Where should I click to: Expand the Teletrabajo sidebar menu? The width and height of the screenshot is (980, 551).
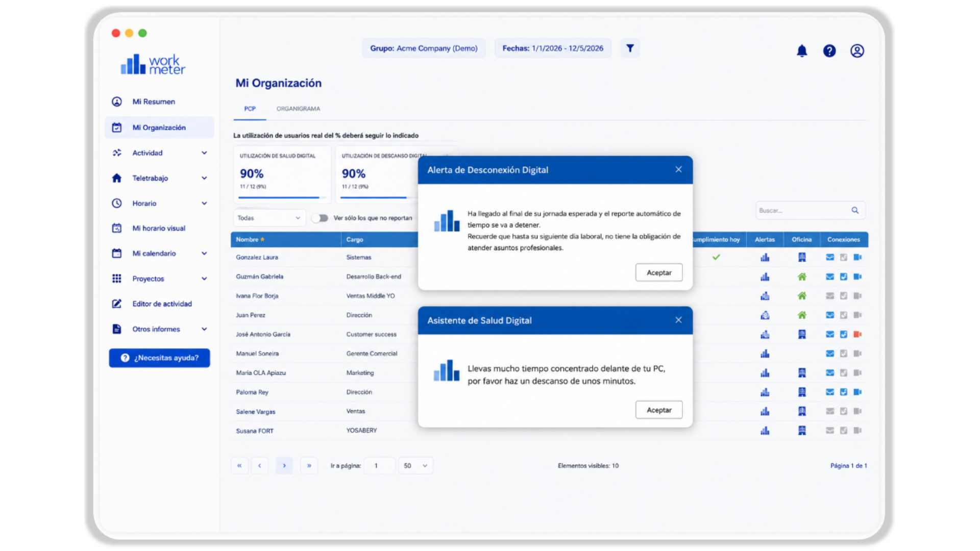click(205, 178)
